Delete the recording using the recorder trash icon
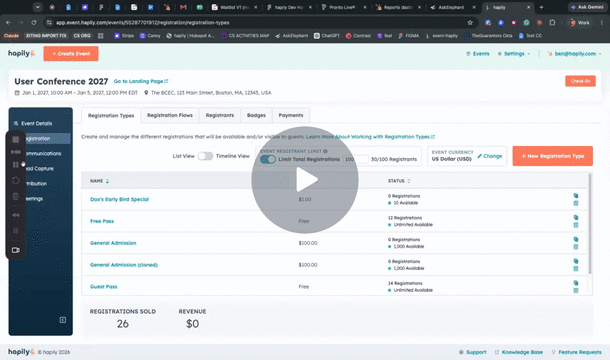 (x=16, y=196)
